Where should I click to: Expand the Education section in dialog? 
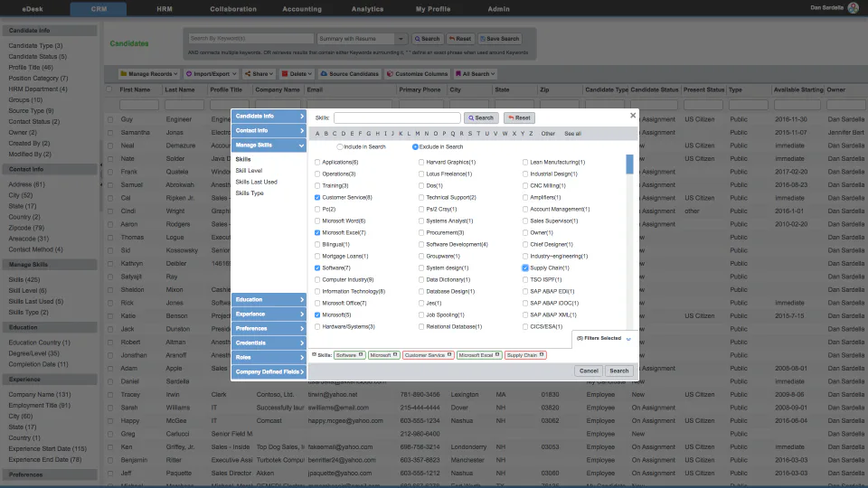(269, 299)
